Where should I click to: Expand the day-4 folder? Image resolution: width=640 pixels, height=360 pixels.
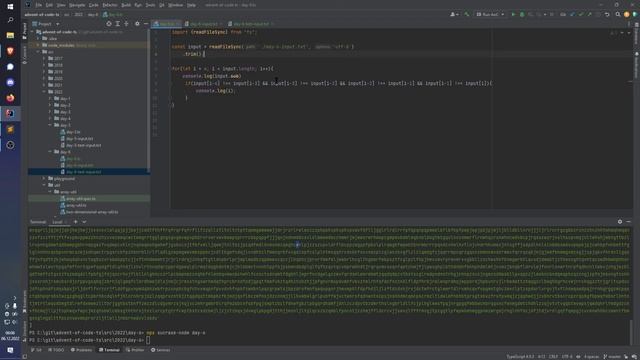tap(51, 118)
